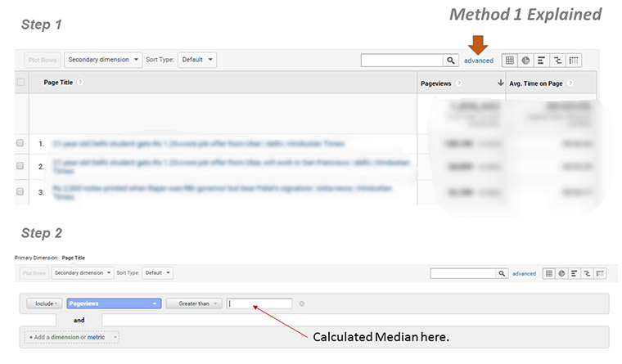Open Step 1 pivot view icon
622x364 pixels.
click(574, 61)
